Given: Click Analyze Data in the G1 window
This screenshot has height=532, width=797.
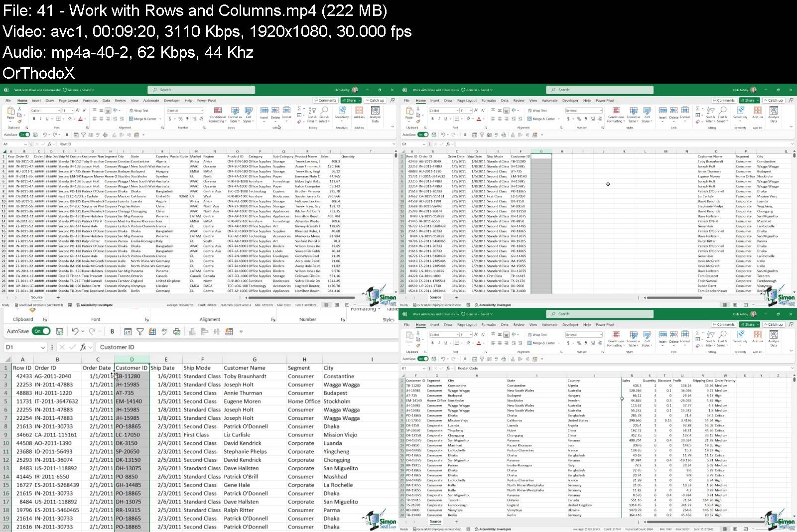Looking at the screenshot, I should (x=774, y=115).
